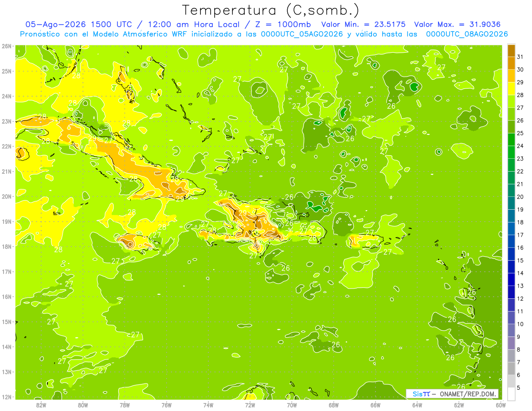The width and height of the screenshot is (532, 411).
Task: Click the 66W longitude axis label
Action: 376,405
